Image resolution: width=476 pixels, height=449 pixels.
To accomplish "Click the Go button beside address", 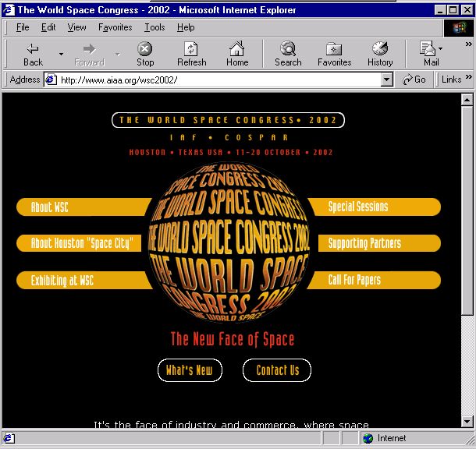I will coord(414,80).
